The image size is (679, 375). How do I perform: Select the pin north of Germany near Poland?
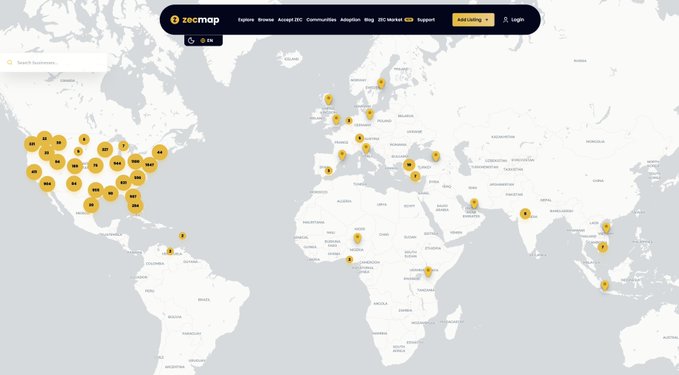point(370,114)
